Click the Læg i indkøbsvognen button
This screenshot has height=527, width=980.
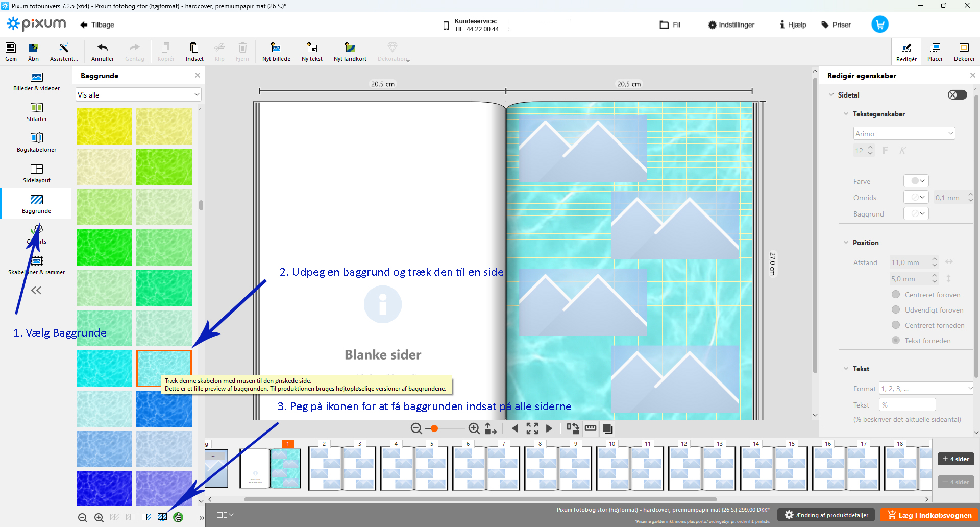tap(929, 515)
